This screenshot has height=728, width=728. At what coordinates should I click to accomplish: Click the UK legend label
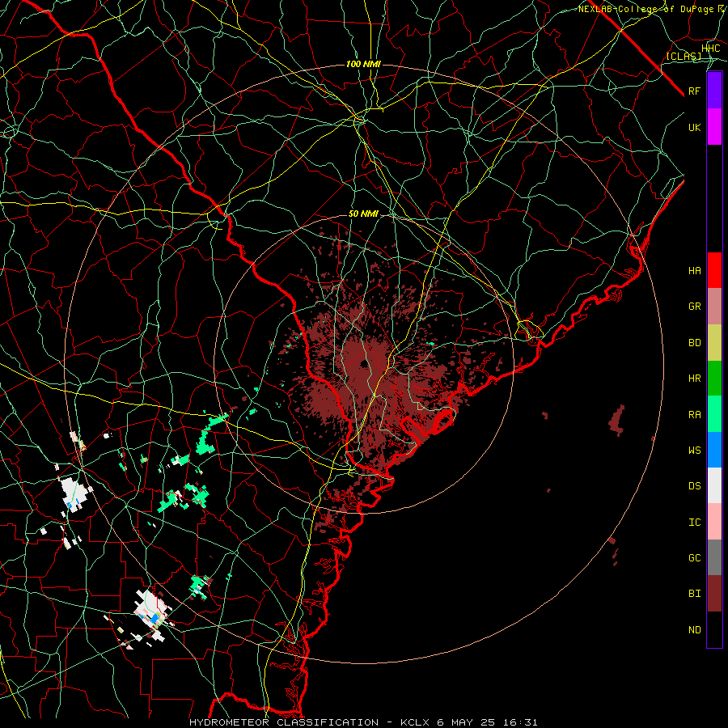pyautogui.click(x=695, y=127)
